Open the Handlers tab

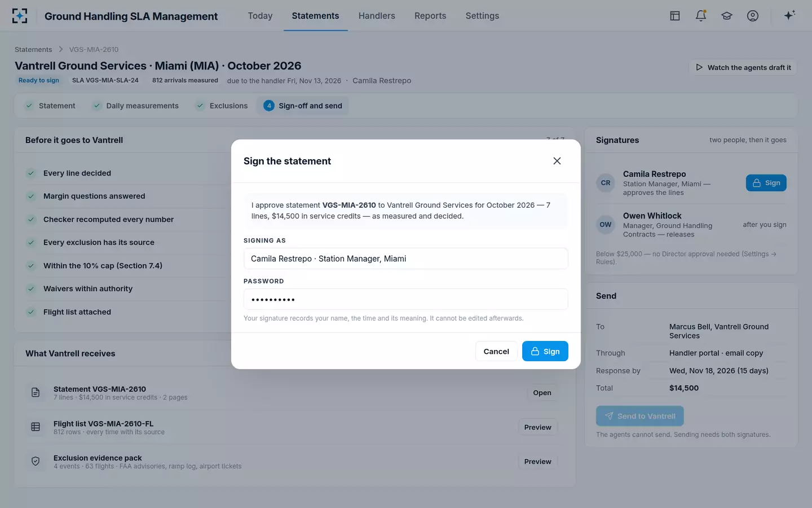point(377,16)
